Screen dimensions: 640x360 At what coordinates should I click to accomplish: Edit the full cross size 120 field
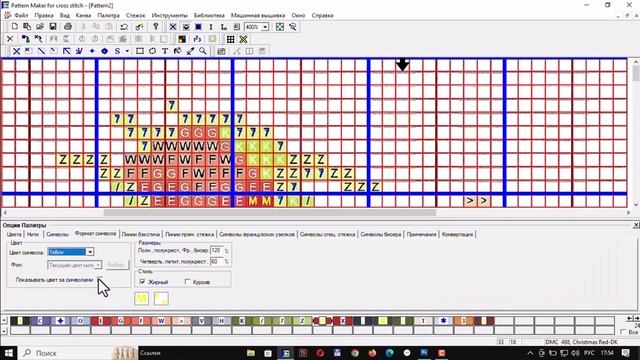click(x=216, y=250)
